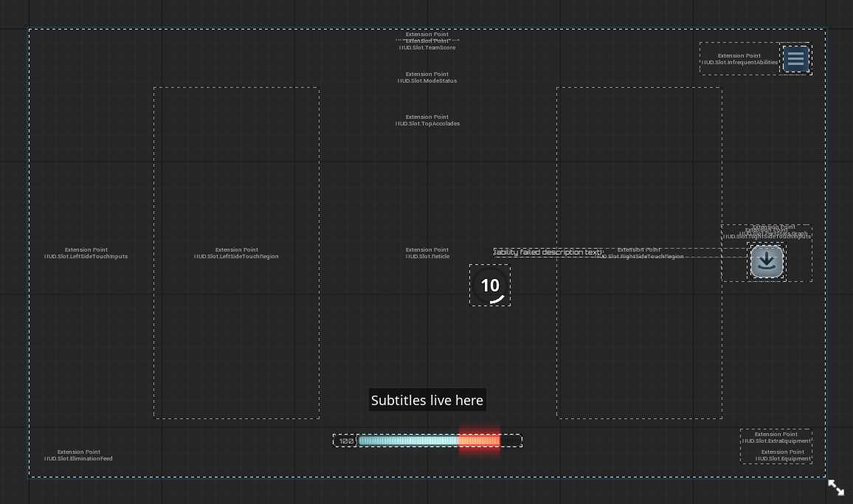Click the canvas resize handle icon
Screen dimensions: 853x504
click(x=836, y=487)
